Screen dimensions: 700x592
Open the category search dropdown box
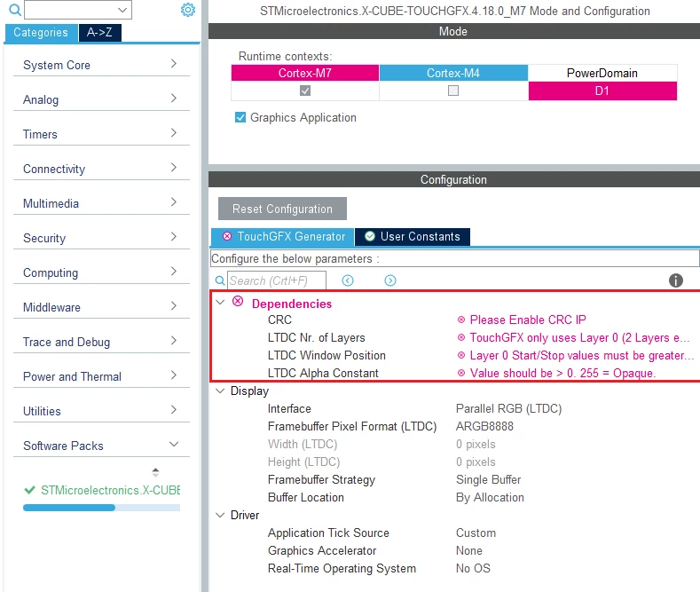point(78,10)
